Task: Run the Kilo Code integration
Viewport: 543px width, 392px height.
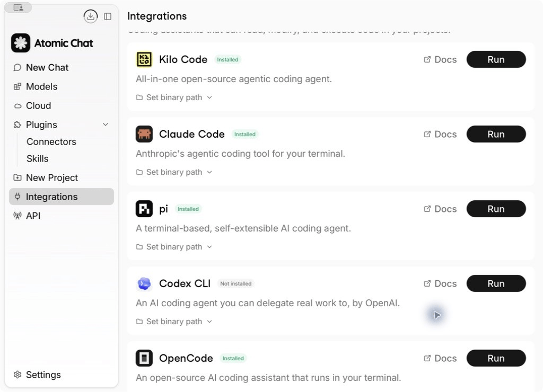Action: (x=496, y=59)
